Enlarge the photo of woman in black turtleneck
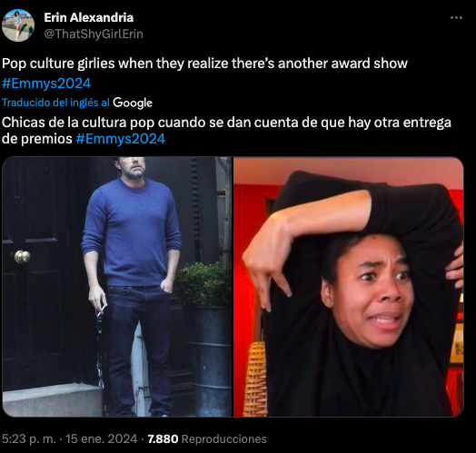 point(349,287)
